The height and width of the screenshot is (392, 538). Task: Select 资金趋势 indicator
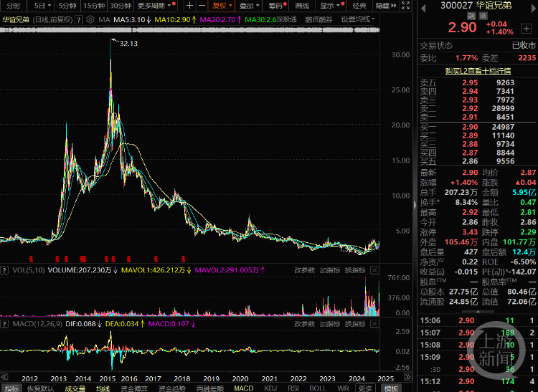(171, 388)
